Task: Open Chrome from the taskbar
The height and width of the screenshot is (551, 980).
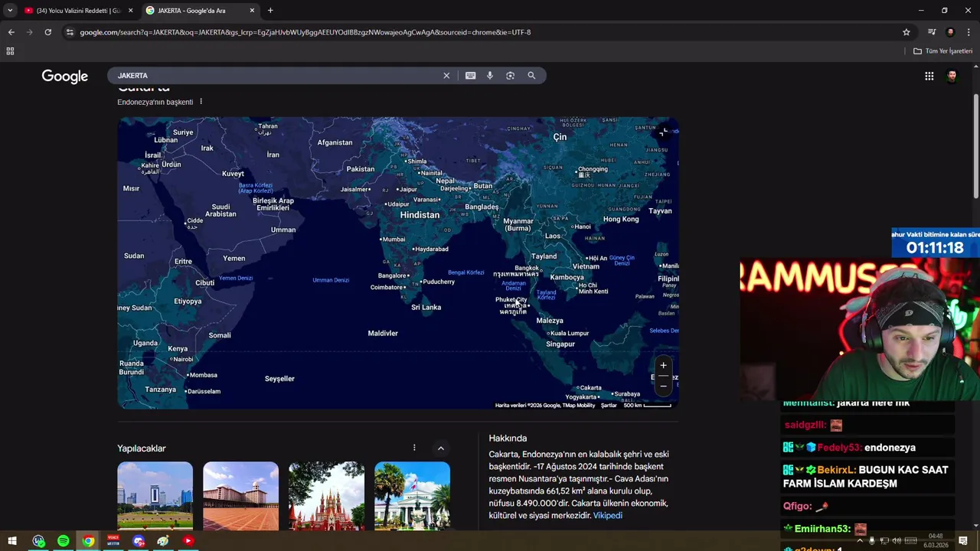Action: [89, 541]
